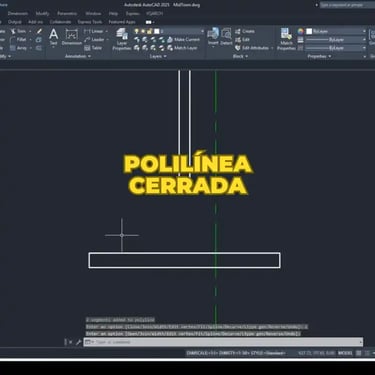Click the Insert block icon
The height and width of the screenshot is (375, 375).
(x=213, y=37)
